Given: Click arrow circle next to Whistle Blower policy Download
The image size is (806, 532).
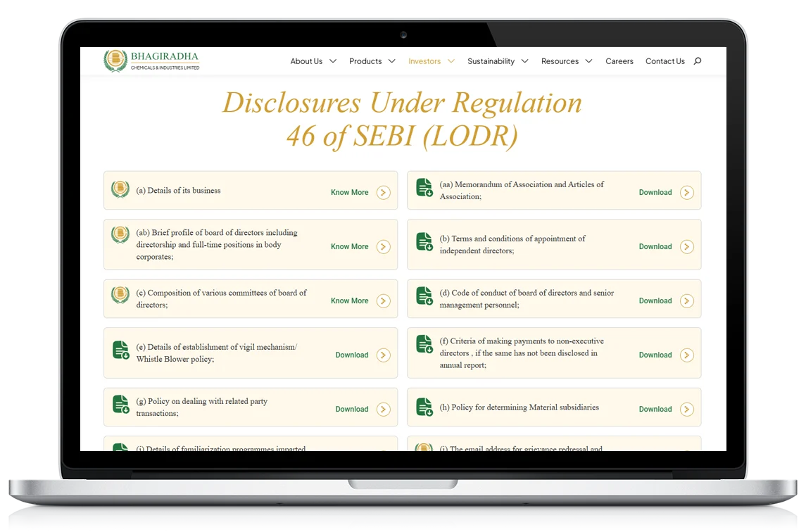Looking at the screenshot, I should (x=383, y=355).
